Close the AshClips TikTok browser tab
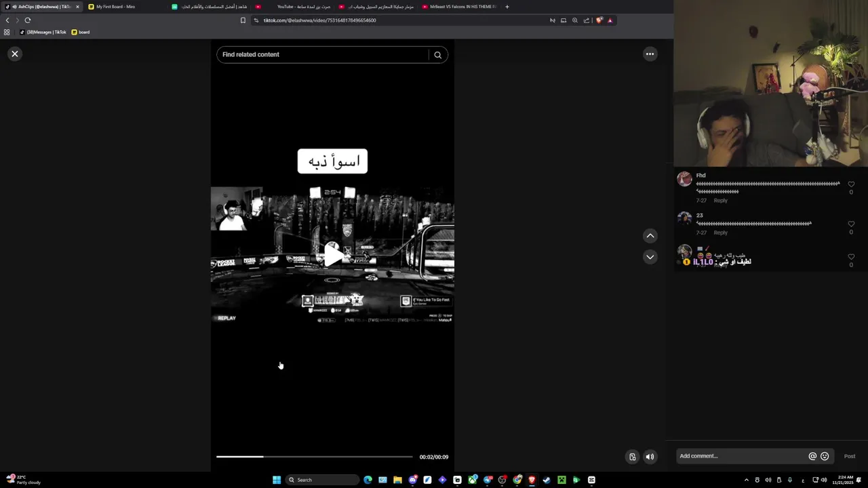 coord(77,7)
